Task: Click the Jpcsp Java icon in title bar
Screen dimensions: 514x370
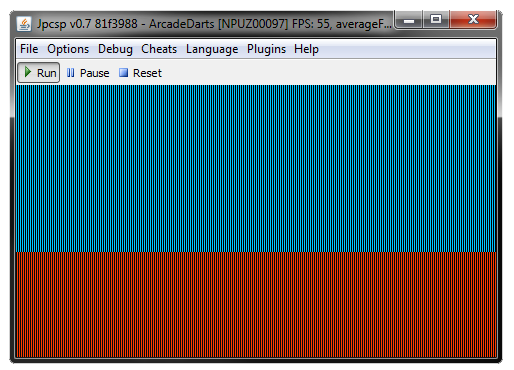Action: (24, 24)
